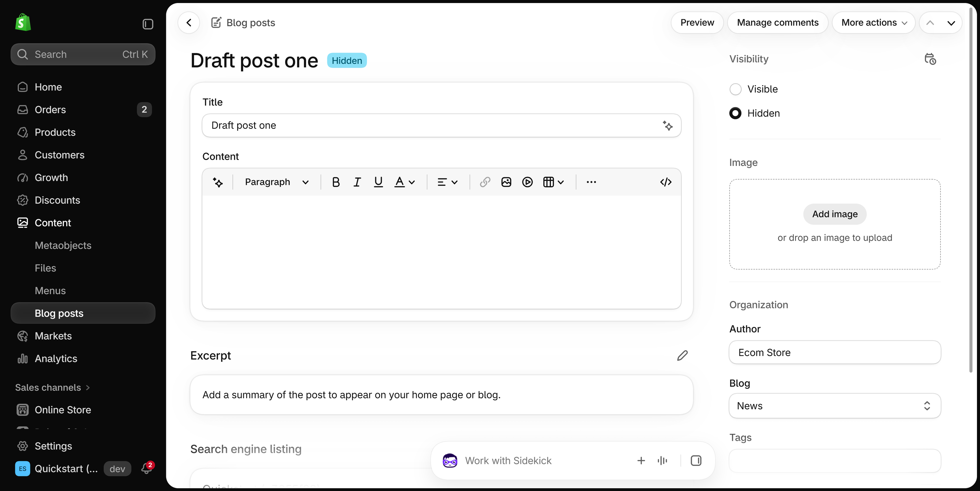Open notifications bell
Viewport: 980px width, 491px height.
[x=146, y=469]
